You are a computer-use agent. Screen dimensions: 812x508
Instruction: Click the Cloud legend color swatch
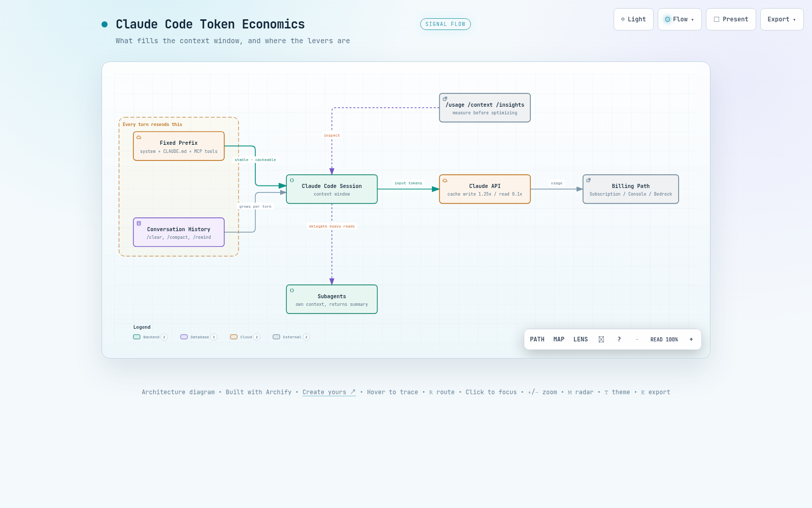tap(233, 337)
